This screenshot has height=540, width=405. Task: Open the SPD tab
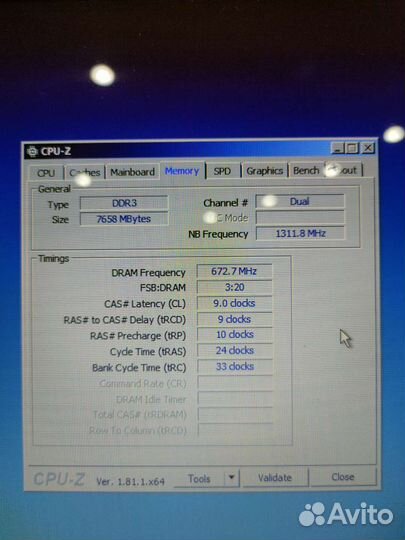(222, 171)
